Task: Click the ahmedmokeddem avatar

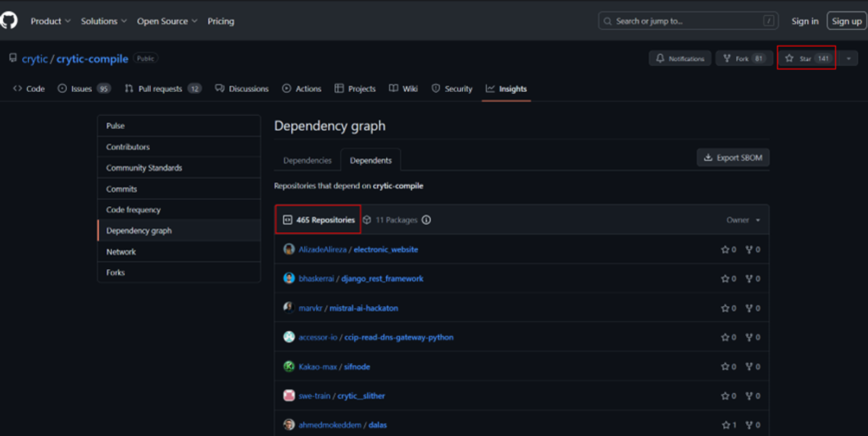Action: point(289,425)
